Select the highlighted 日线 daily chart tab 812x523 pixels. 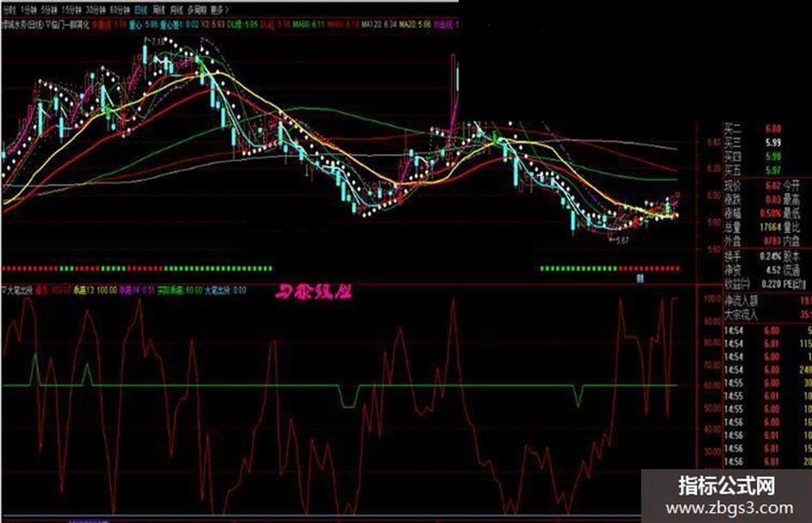(142, 9)
